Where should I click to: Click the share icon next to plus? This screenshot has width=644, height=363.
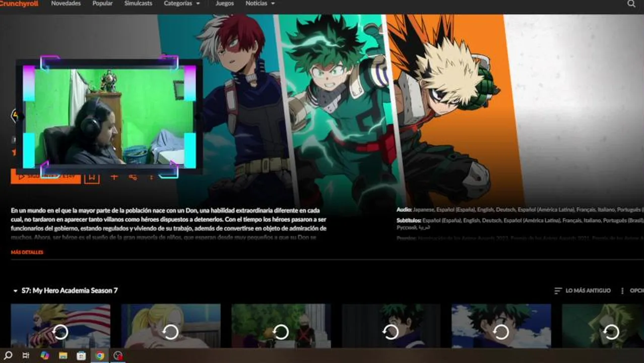point(133,177)
